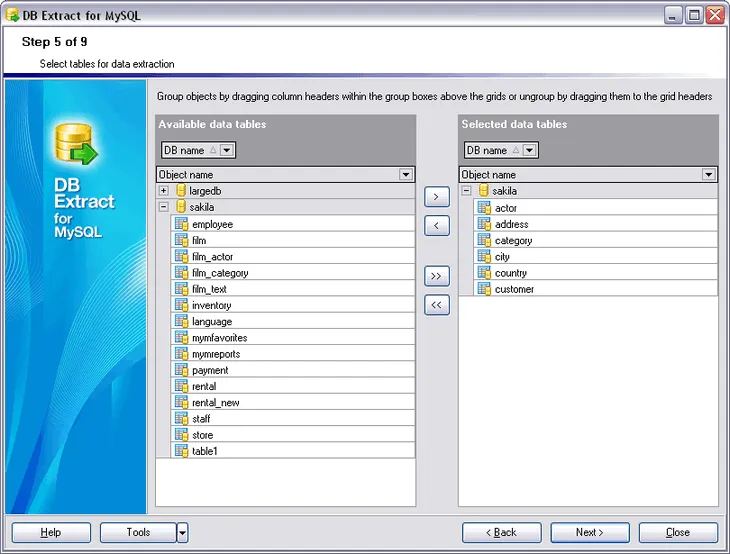Expand the largedb database node
730x554 pixels.
pos(163,190)
